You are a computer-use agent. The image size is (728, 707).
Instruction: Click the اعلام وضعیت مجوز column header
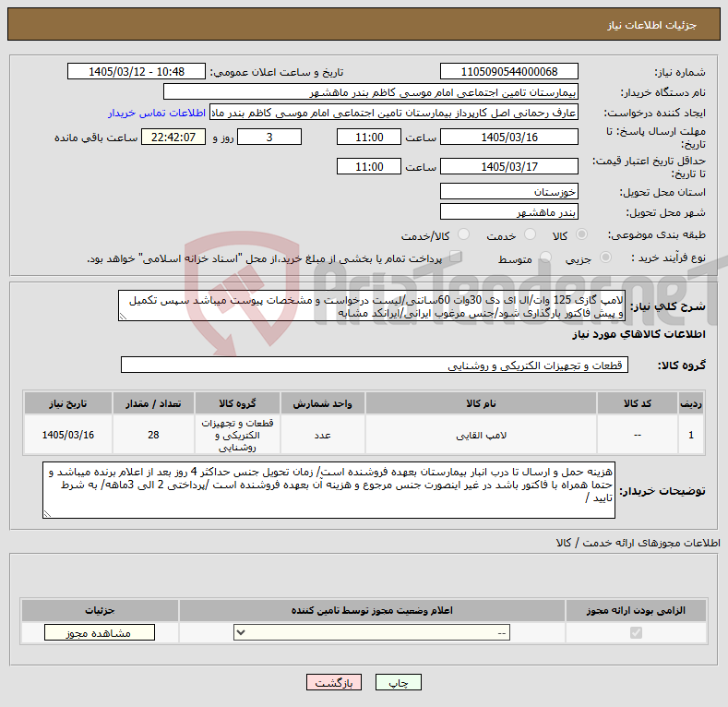tap(372, 610)
